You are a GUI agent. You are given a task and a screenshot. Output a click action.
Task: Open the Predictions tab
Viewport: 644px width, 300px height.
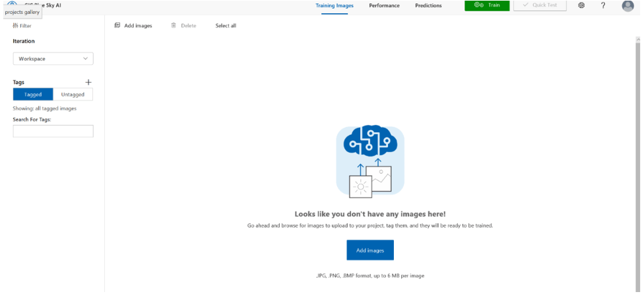point(428,6)
